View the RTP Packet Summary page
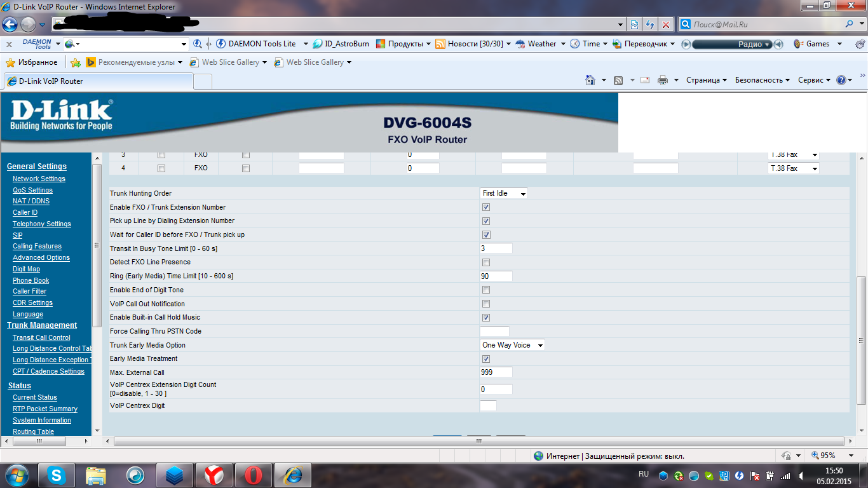Screen dimensions: 868x488 45,409
